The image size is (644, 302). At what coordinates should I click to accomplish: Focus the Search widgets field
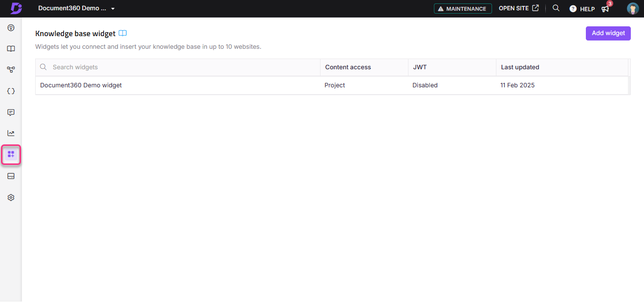tap(178, 67)
